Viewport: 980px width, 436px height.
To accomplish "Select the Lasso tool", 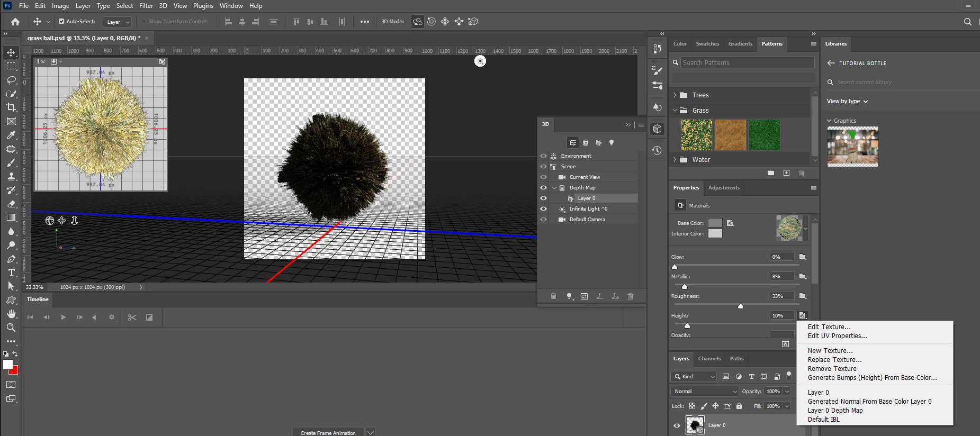I will pyautogui.click(x=11, y=80).
